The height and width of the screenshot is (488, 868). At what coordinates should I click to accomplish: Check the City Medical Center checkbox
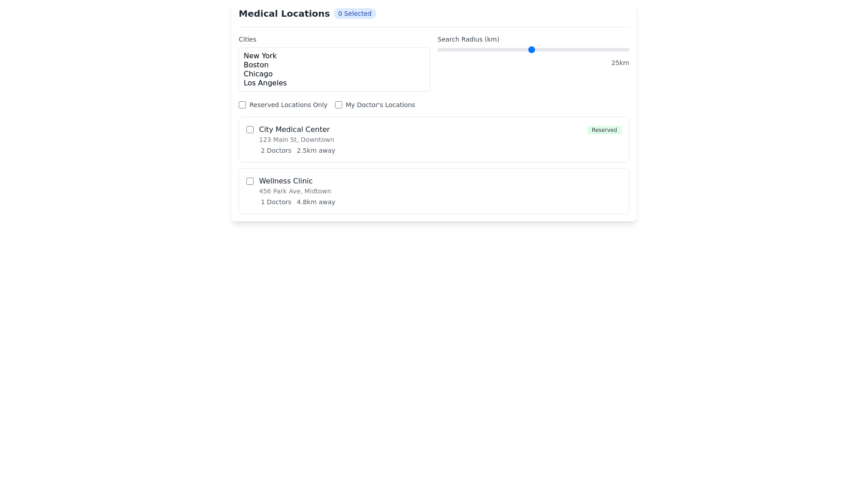point(250,130)
